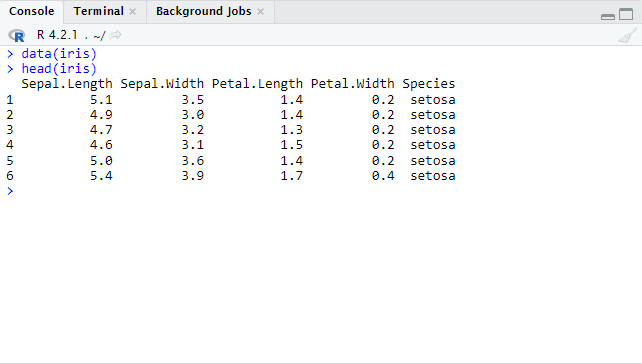Image resolution: width=642 pixels, height=364 pixels.
Task: Close the Terminal tab
Action: coord(132,11)
